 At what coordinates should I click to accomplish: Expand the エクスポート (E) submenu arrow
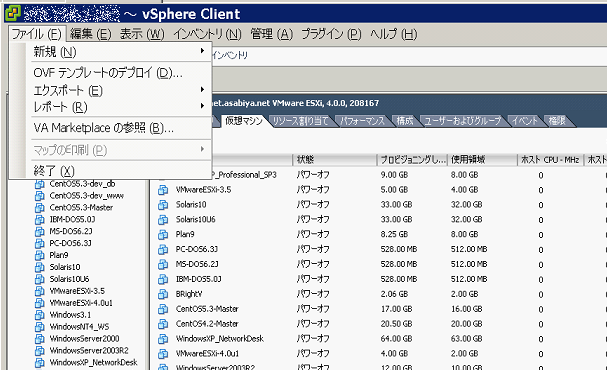pos(202,90)
